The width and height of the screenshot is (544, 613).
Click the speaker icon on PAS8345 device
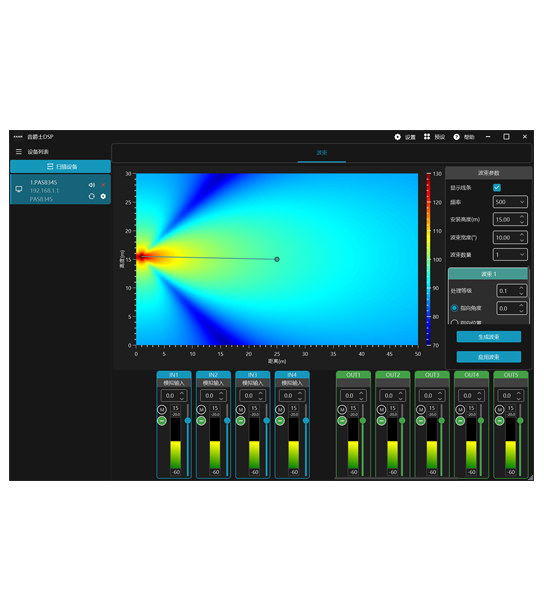point(91,185)
